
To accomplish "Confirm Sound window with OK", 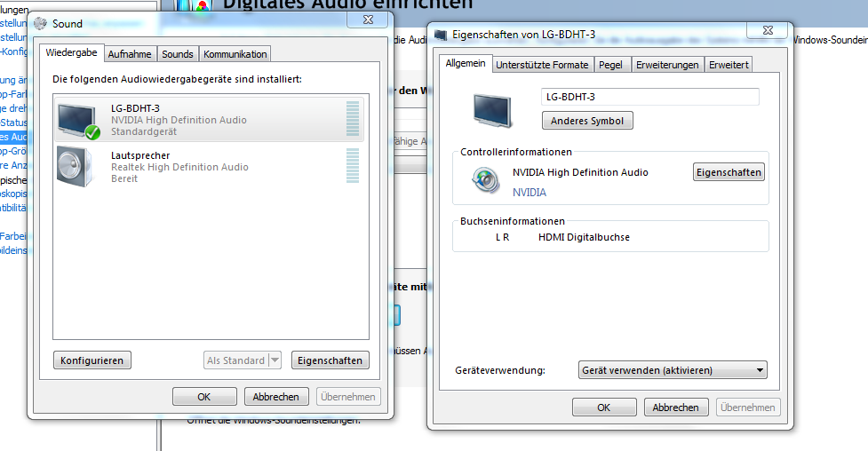I will coord(204,397).
